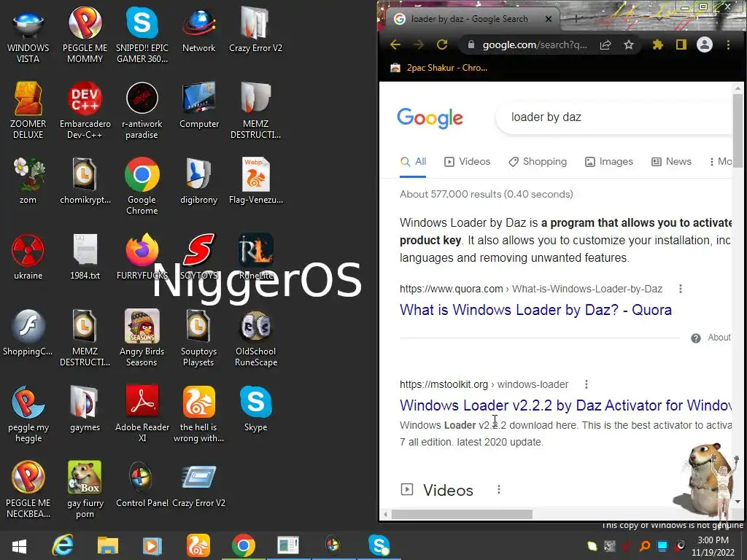
Task: Open the Quora result three-dot options
Action: pos(681,289)
